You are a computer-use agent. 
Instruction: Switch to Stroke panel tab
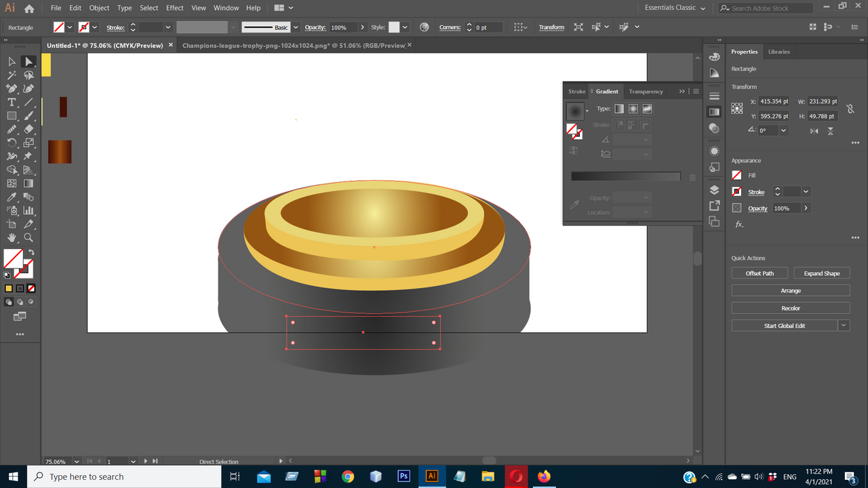click(x=577, y=91)
